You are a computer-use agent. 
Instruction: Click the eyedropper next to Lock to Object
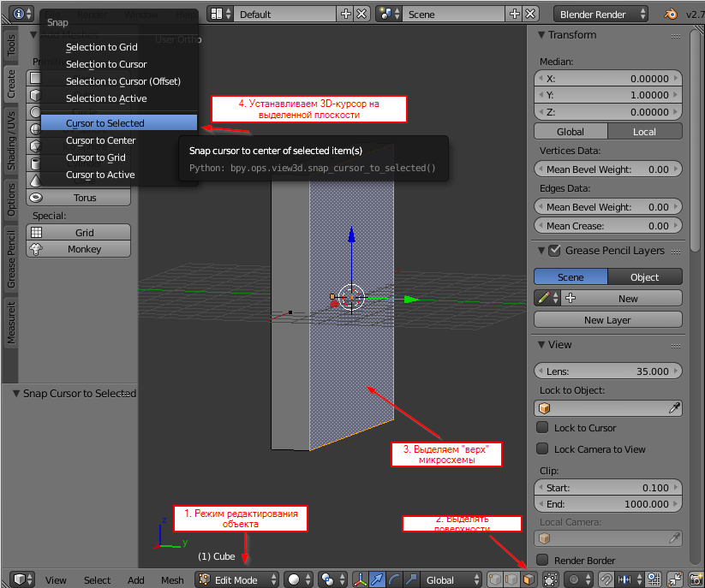click(x=672, y=410)
